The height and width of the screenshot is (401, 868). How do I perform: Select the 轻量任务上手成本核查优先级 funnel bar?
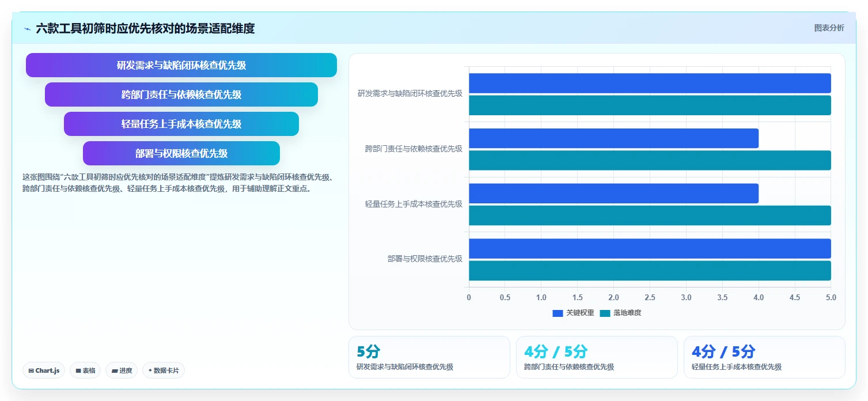(x=181, y=124)
